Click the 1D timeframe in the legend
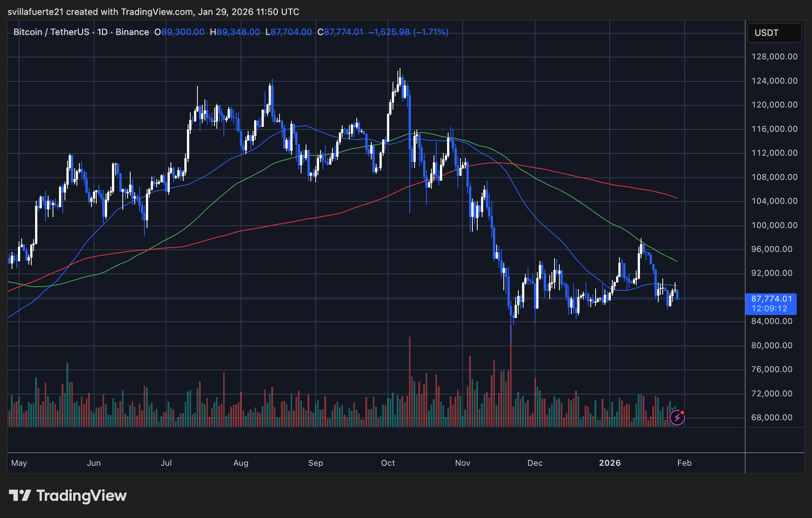 102,32
